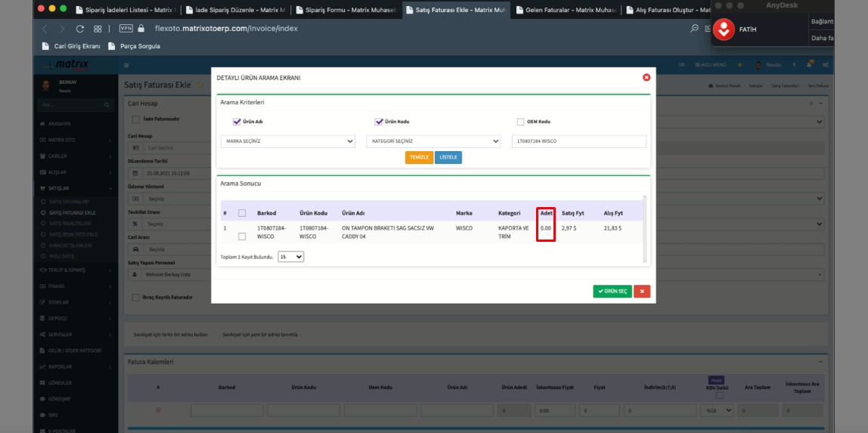
Task: Tick the checkbox for the 1T0807184-WISCO result row
Action: 242,237
